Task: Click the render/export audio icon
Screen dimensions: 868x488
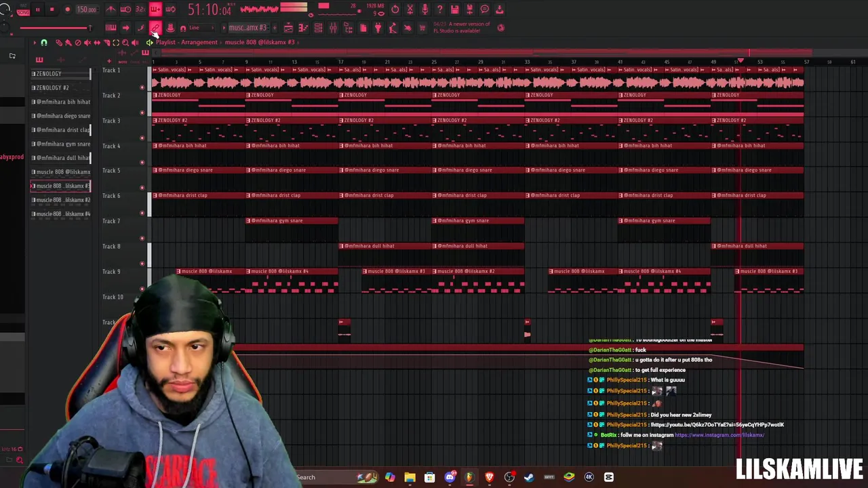Action: point(470,9)
